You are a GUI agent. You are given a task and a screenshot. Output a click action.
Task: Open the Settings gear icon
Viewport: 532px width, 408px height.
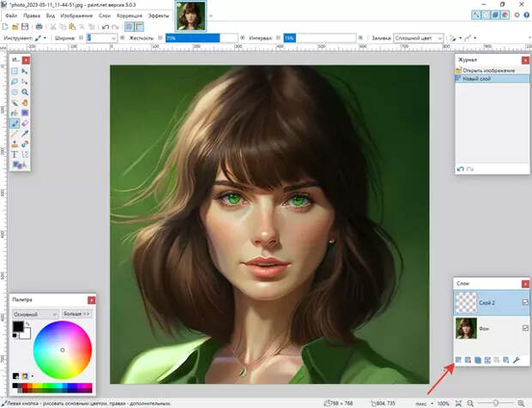pyautogui.click(x=517, y=15)
